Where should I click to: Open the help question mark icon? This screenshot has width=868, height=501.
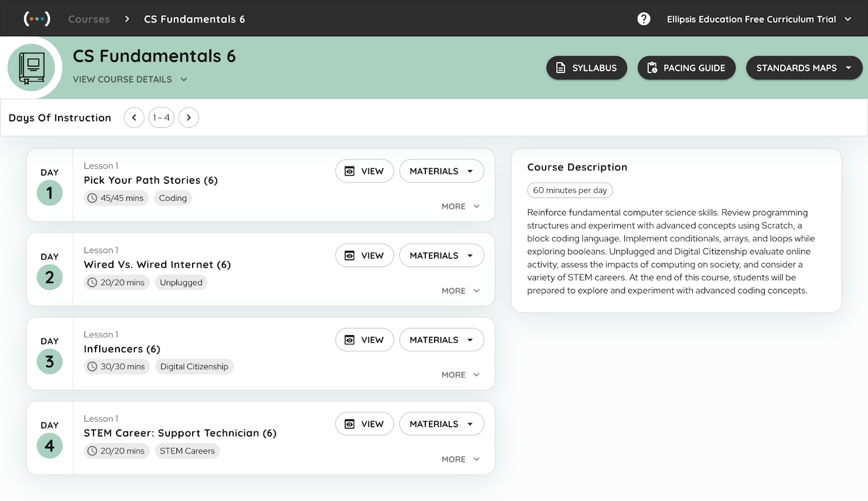[x=643, y=19]
